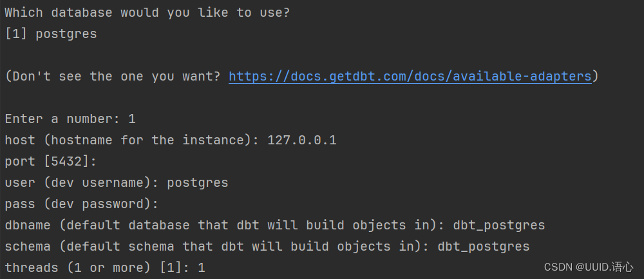
Task: Click the "user (dev username)" label
Action: [81, 183]
